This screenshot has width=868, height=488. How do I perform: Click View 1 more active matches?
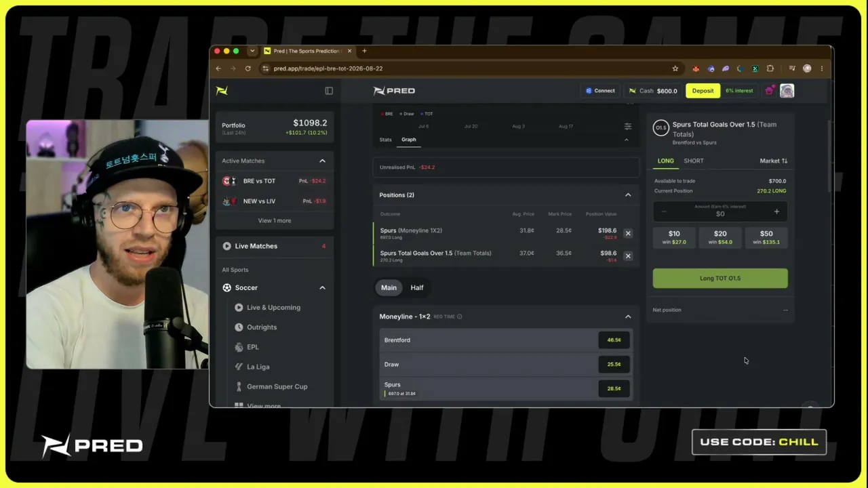(x=275, y=220)
